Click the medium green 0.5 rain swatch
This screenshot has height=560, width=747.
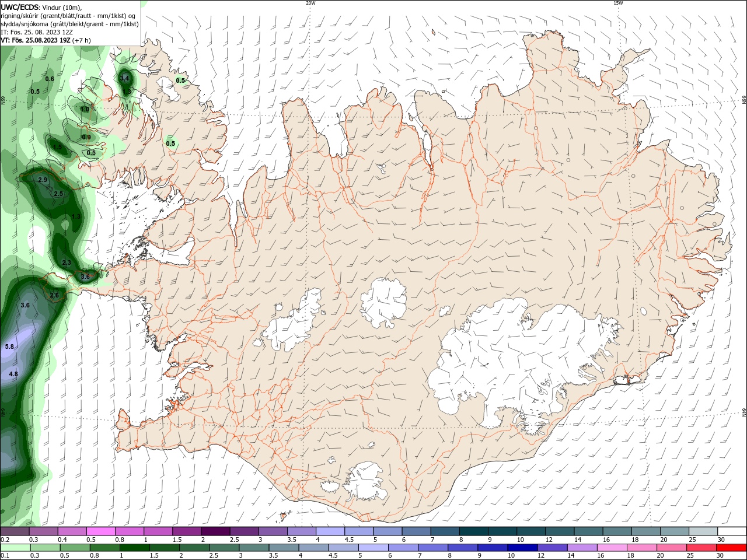tap(75, 548)
